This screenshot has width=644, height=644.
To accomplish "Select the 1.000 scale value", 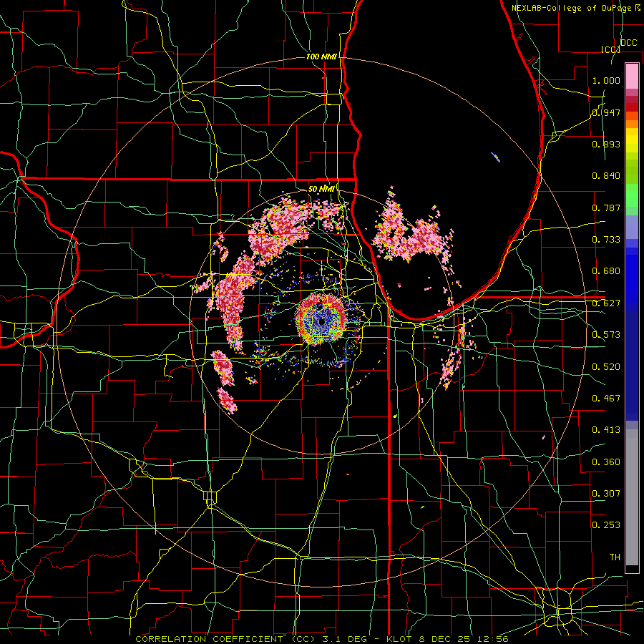I will click(606, 80).
